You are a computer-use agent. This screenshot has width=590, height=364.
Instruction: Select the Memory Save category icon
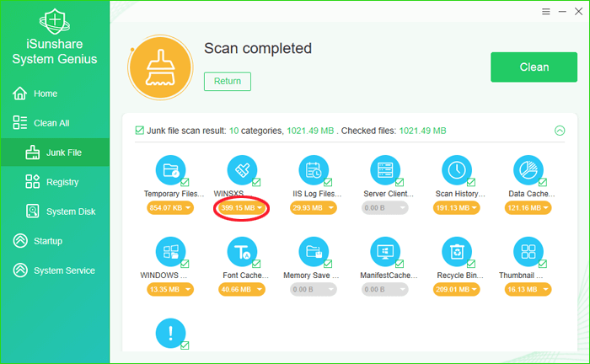[314, 252]
